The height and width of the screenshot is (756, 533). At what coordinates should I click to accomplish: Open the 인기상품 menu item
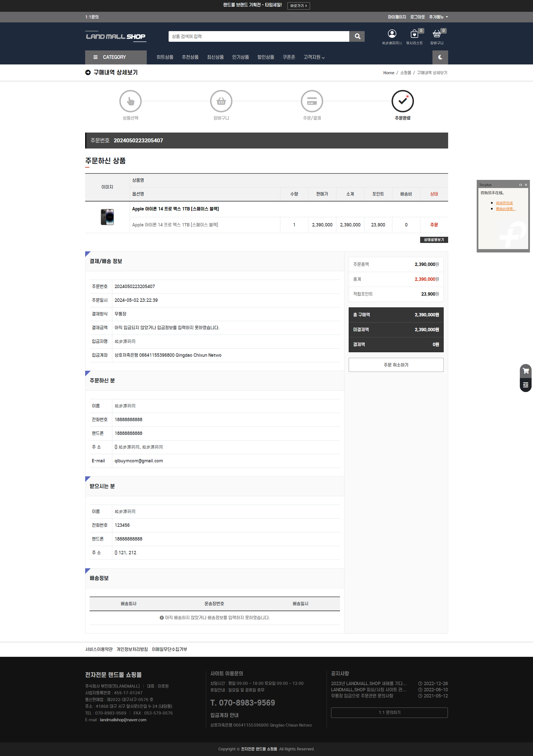point(241,57)
